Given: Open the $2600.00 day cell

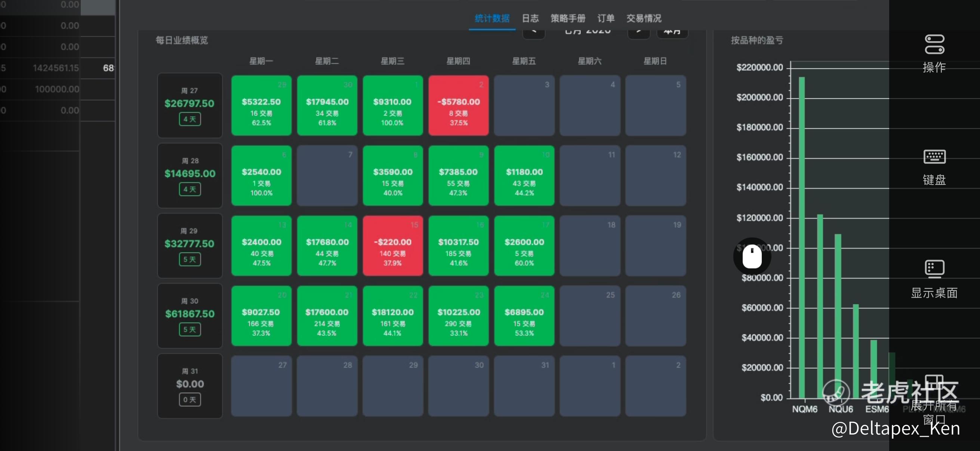Looking at the screenshot, I should [524, 245].
